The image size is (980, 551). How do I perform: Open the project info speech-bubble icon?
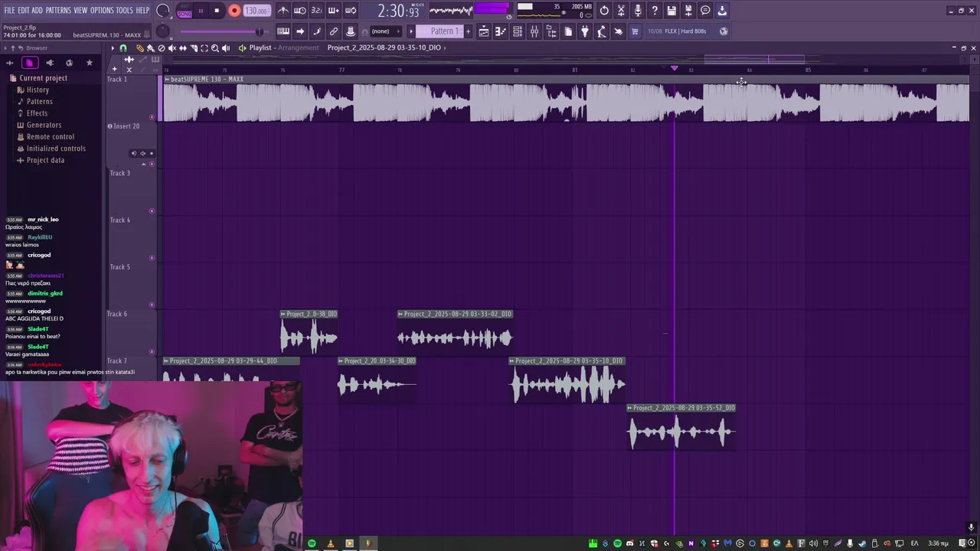coord(705,11)
